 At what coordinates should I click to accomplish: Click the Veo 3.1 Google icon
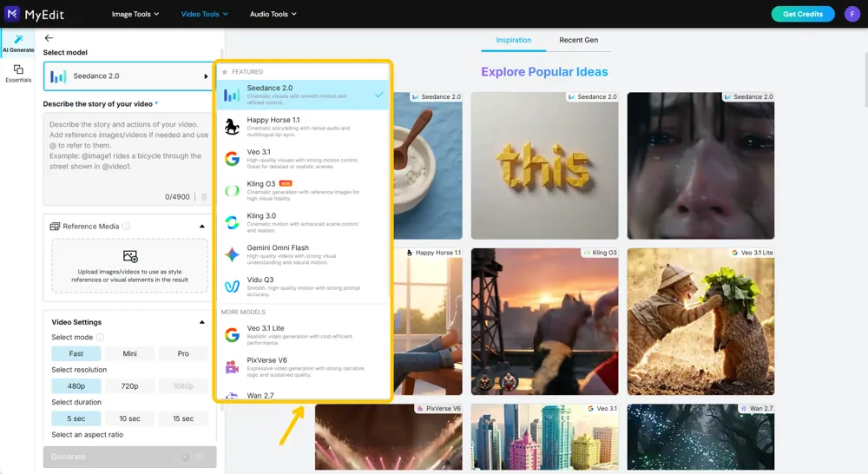click(x=232, y=159)
